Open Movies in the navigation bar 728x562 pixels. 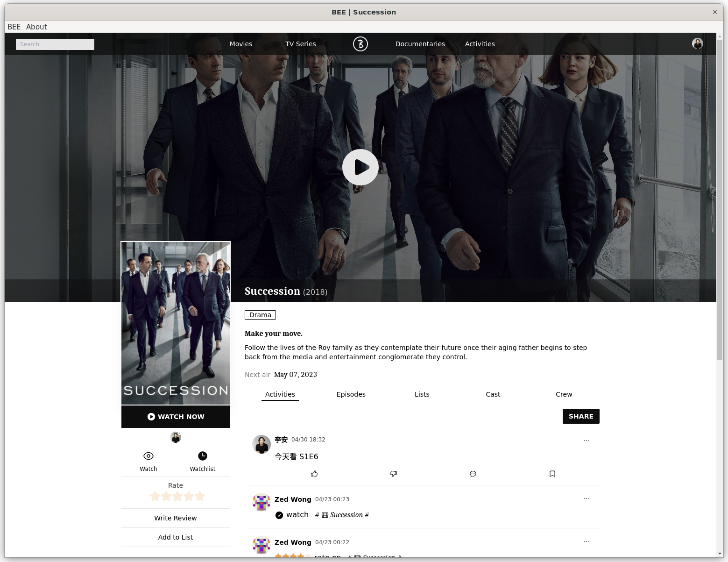click(241, 44)
